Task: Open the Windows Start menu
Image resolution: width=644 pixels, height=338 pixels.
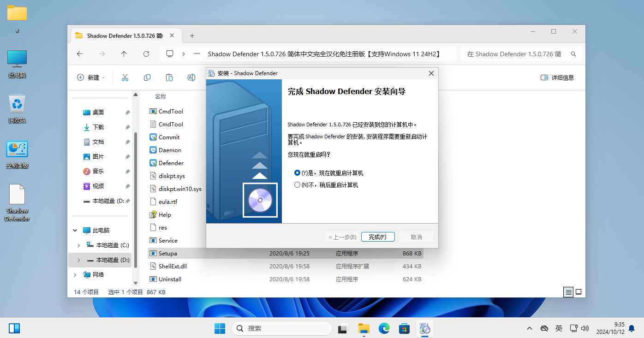Action: tap(220, 328)
